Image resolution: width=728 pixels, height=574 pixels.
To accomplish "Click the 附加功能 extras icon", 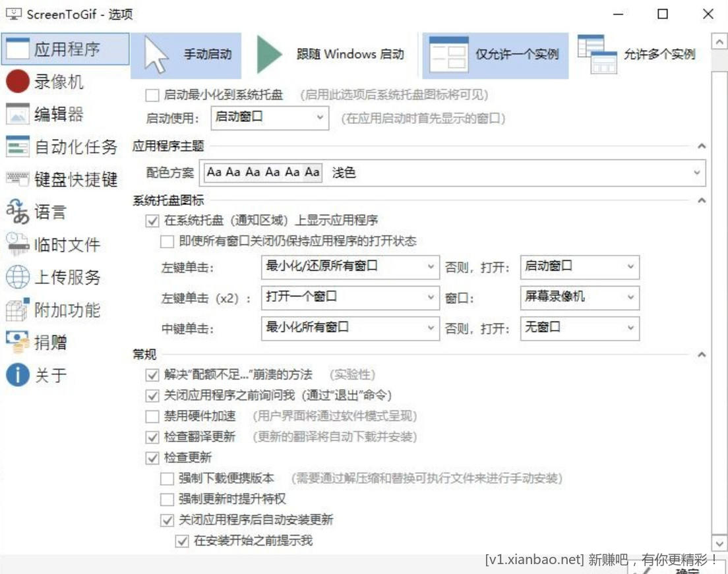I will 18,310.
